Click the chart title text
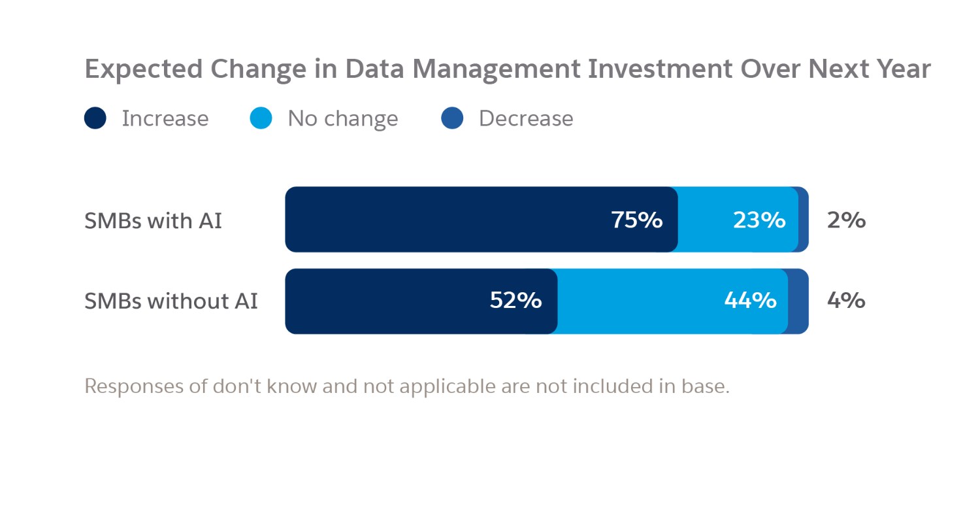The image size is (980, 523). [507, 69]
